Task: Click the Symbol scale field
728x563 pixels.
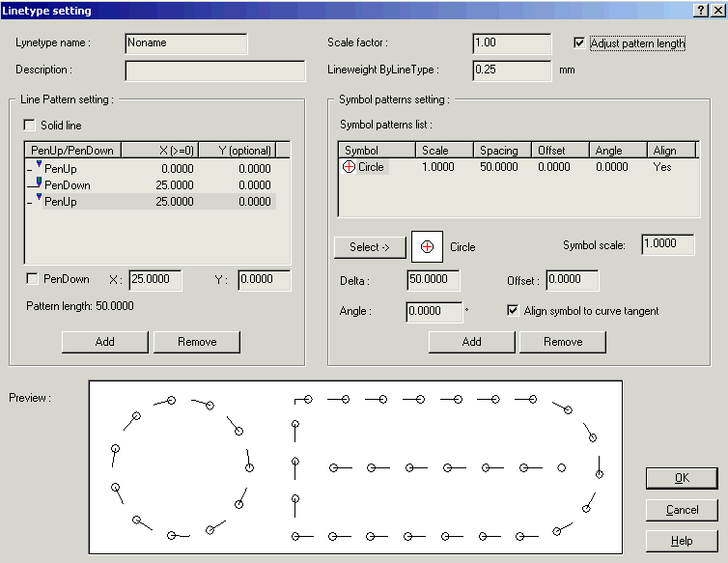Action: [668, 244]
